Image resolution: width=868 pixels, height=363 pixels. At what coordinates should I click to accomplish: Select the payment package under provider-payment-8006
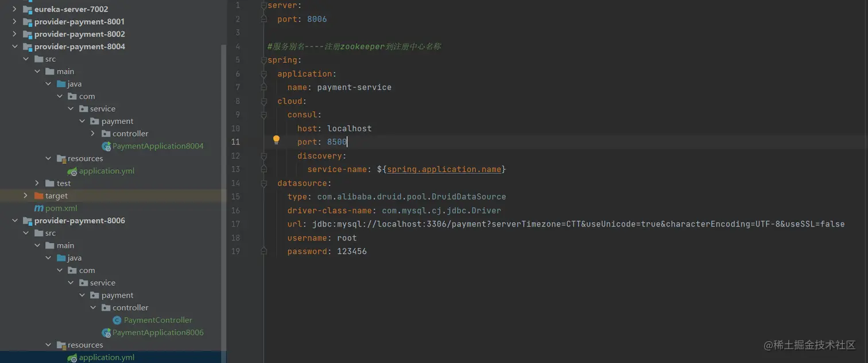point(117,295)
